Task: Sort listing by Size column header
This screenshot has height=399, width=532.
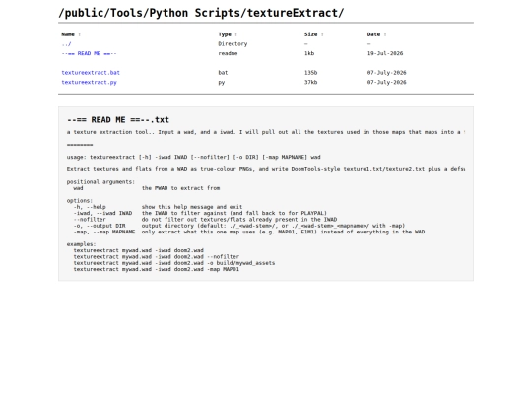Action: point(310,34)
